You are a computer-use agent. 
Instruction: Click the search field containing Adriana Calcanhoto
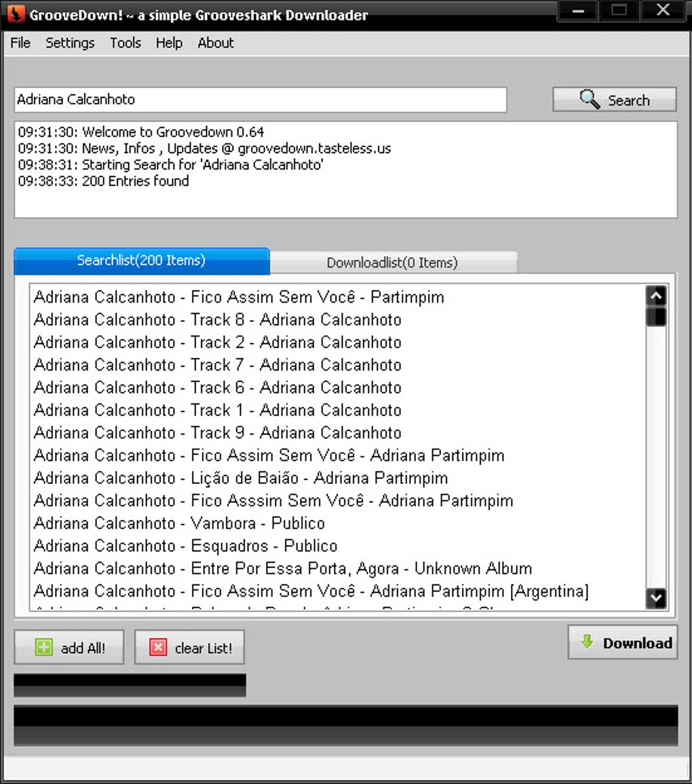coord(261,100)
